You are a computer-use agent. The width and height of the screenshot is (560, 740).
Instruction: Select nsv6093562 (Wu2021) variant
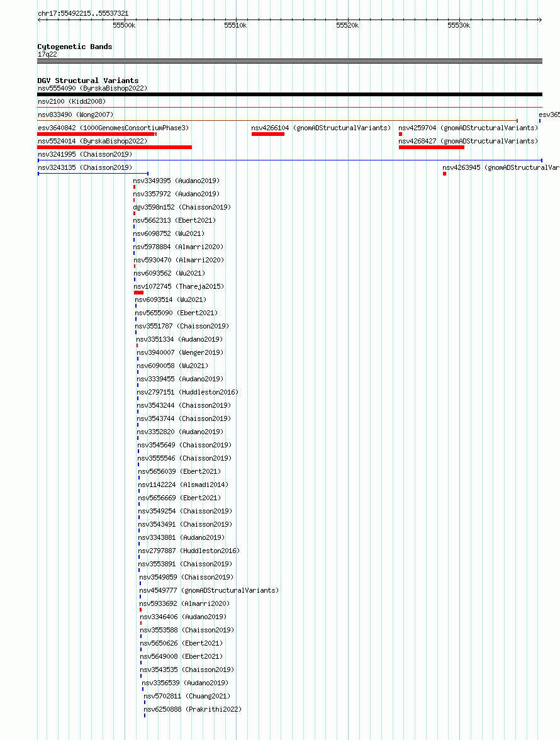[x=169, y=273]
